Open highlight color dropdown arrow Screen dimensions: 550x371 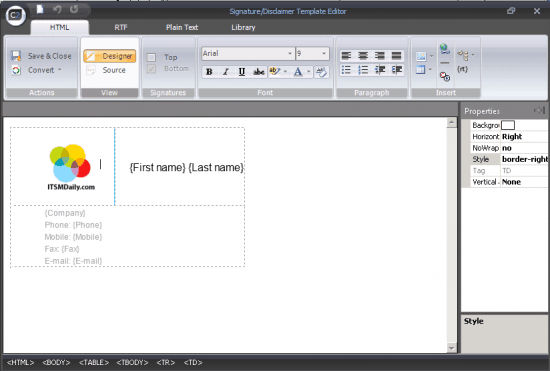(285, 72)
